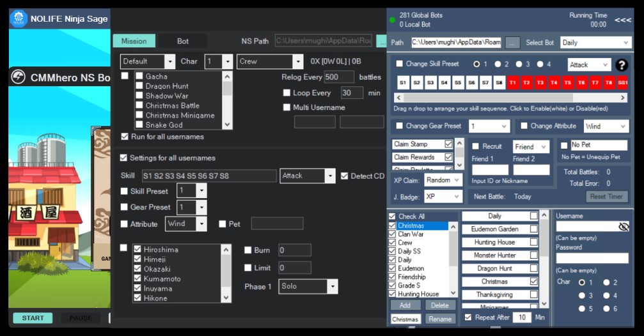Uncheck Run for all usernames
Image resolution: width=644 pixels, height=336 pixels.
click(125, 137)
